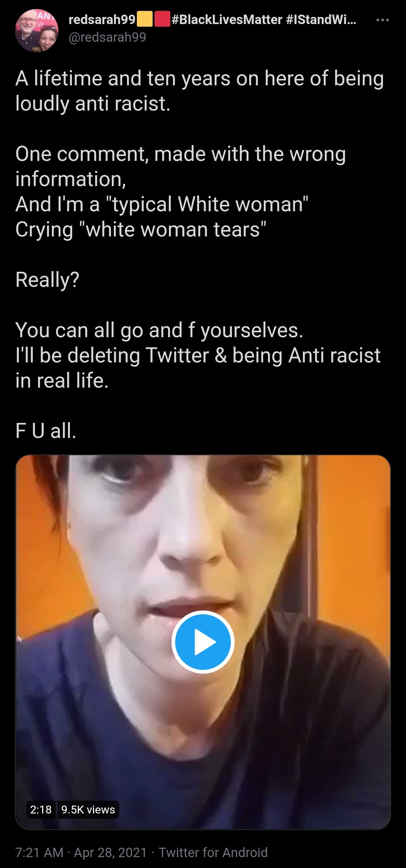This screenshot has height=868, width=406.
Task: Open the video thumbnail of the woman
Action: click(x=203, y=642)
